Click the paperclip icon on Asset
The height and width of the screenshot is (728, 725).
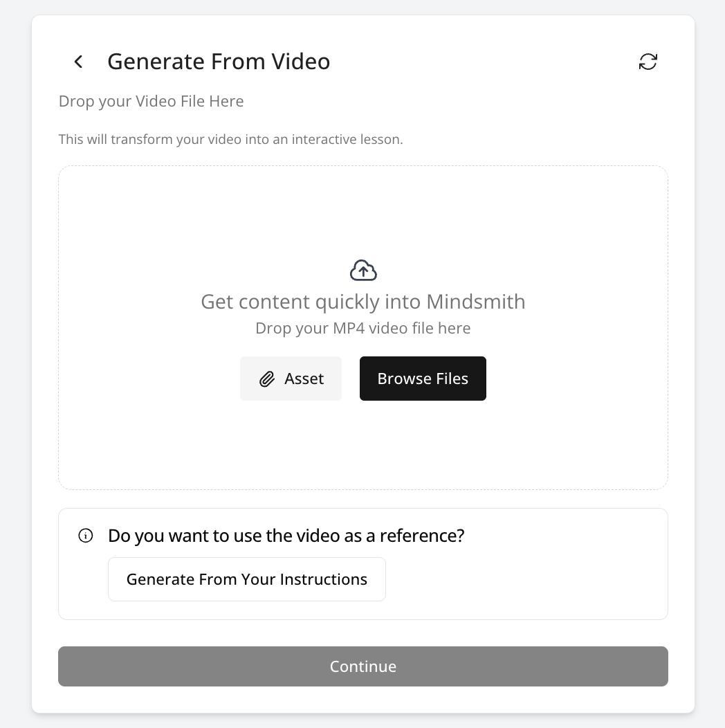click(267, 379)
